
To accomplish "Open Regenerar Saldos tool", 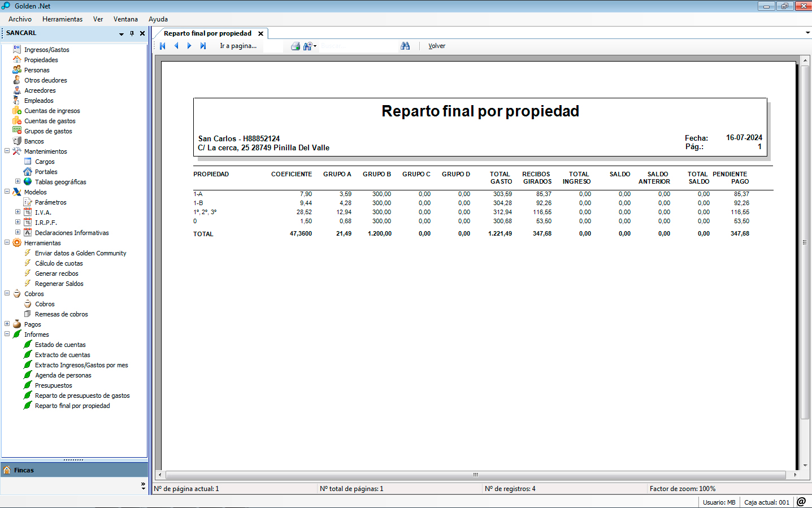I will [59, 284].
